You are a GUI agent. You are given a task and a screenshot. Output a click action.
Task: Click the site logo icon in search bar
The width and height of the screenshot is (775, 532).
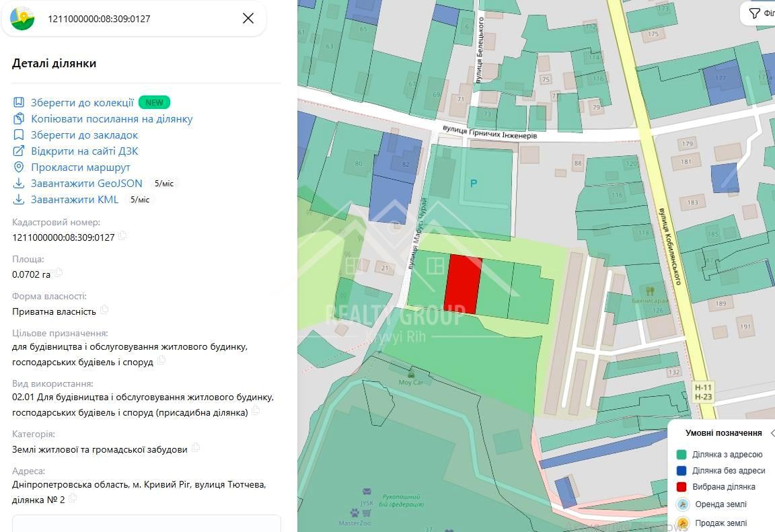pos(22,19)
